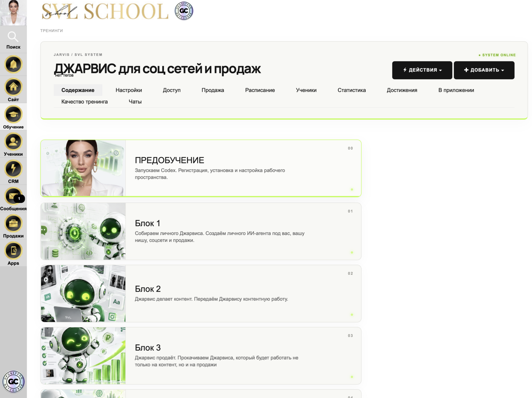
Task: Switch to the Расписание tab
Action: pyautogui.click(x=260, y=90)
